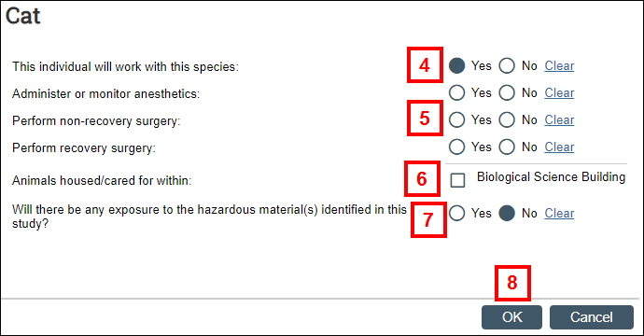The width and height of the screenshot is (644, 336).
Task: Clear the recovery surgery answer
Action: click(559, 147)
